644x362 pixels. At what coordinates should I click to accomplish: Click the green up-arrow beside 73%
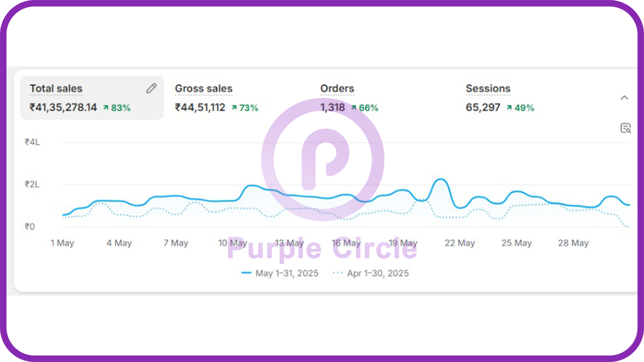click(234, 108)
